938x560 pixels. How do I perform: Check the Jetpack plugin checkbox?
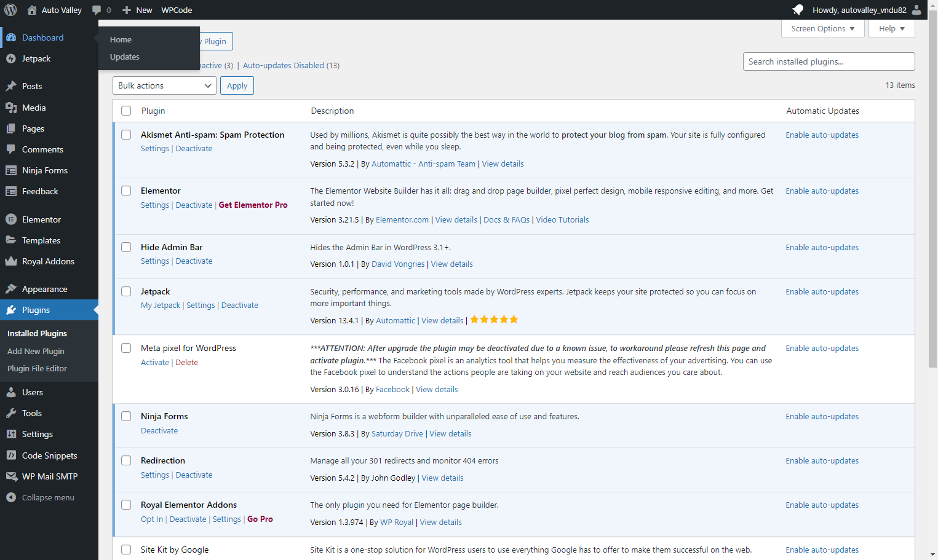click(126, 291)
